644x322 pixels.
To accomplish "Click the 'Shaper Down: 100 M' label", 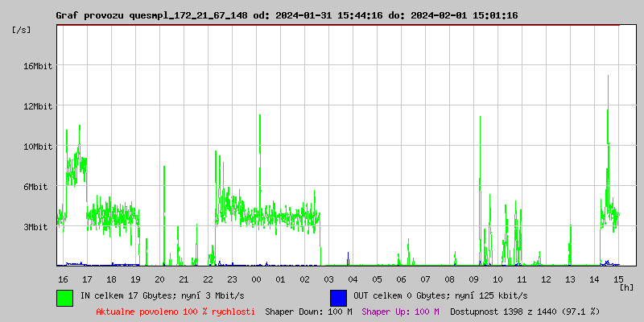I will (x=308, y=312).
